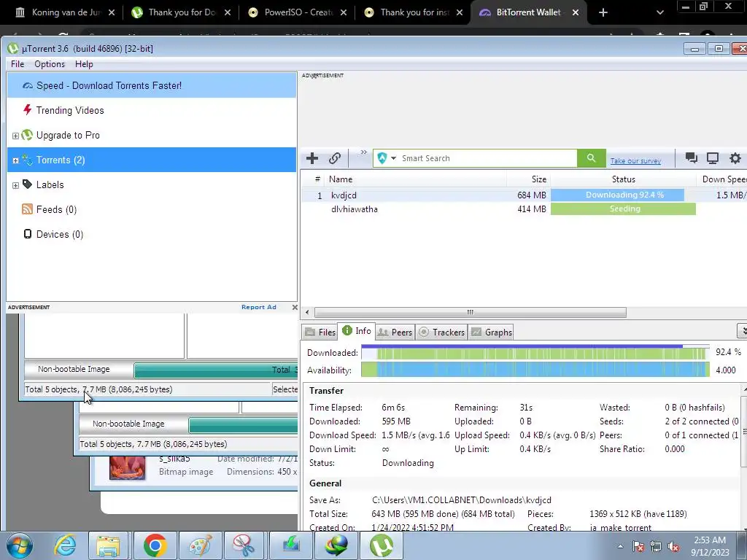Image resolution: width=747 pixels, height=560 pixels.
Task: Add a torrent with the plus icon
Action: pyautogui.click(x=312, y=158)
